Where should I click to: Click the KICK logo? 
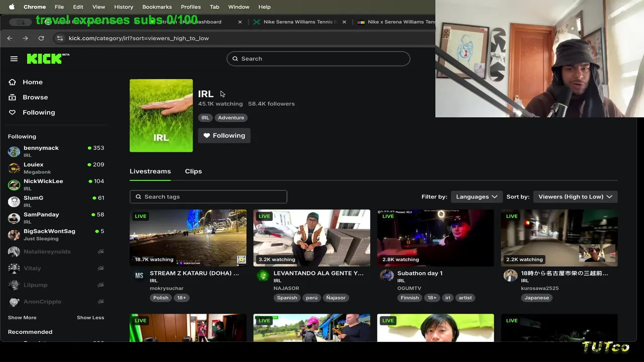pyautogui.click(x=48, y=58)
